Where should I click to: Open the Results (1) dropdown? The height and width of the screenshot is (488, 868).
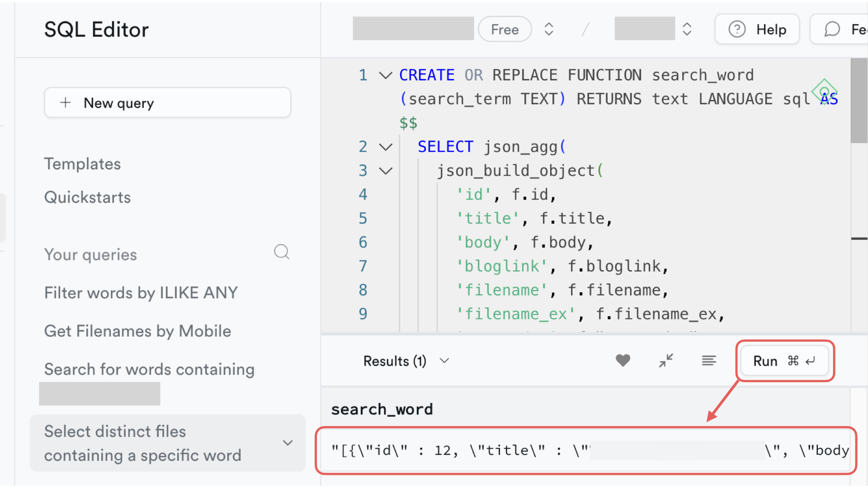(x=444, y=361)
